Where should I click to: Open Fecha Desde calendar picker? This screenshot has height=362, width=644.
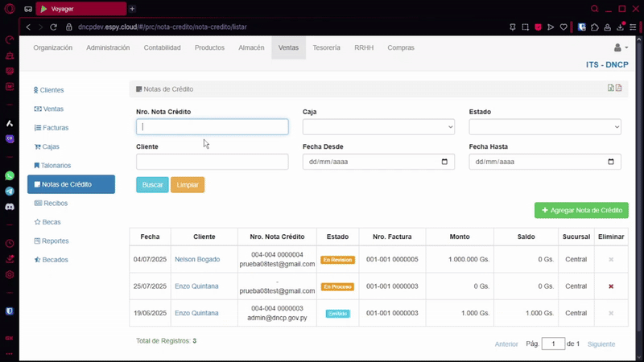(x=445, y=162)
